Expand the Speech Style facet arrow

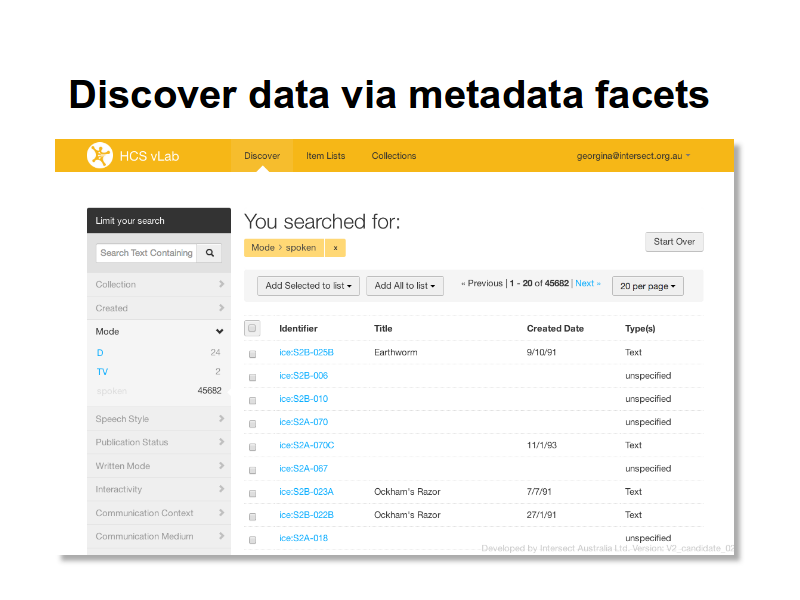221,418
